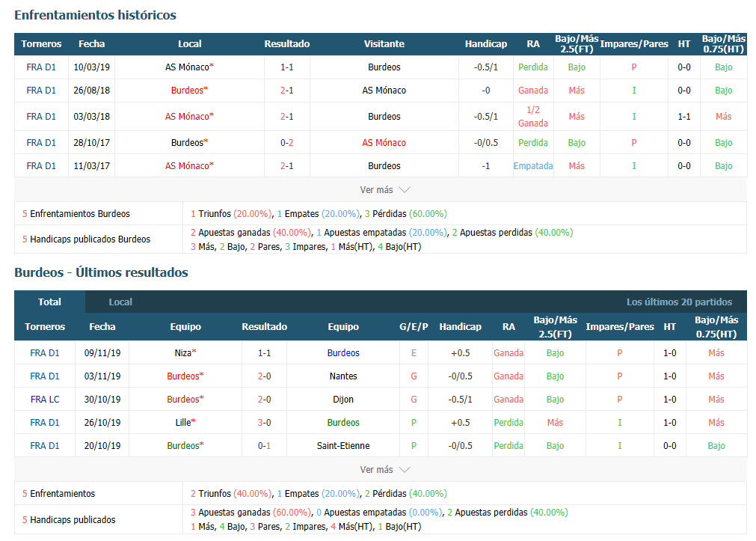Click '5 Handicaps publicados Burdeos' summary label

pyautogui.click(x=86, y=239)
